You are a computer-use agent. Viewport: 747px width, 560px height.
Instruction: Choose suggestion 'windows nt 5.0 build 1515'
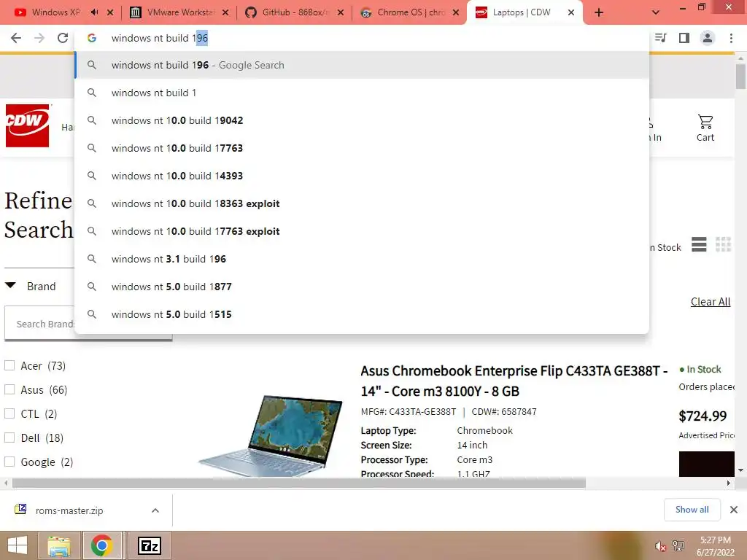(x=362, y=314)
